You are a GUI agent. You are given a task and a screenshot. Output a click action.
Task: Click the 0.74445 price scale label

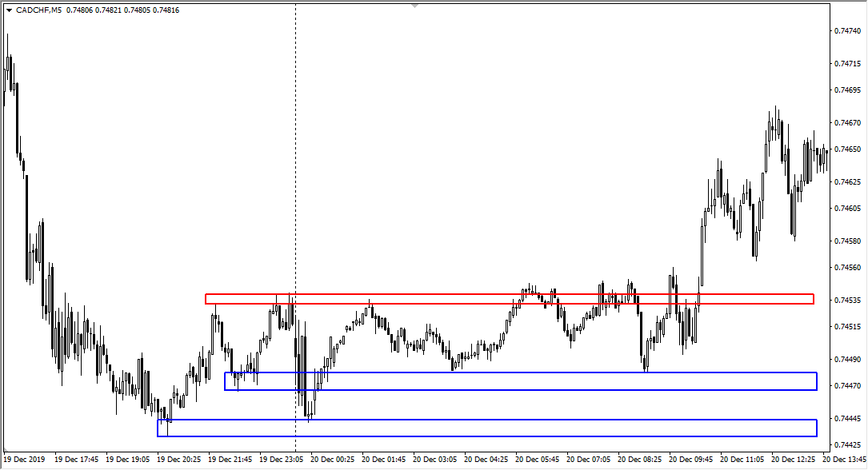847,419
